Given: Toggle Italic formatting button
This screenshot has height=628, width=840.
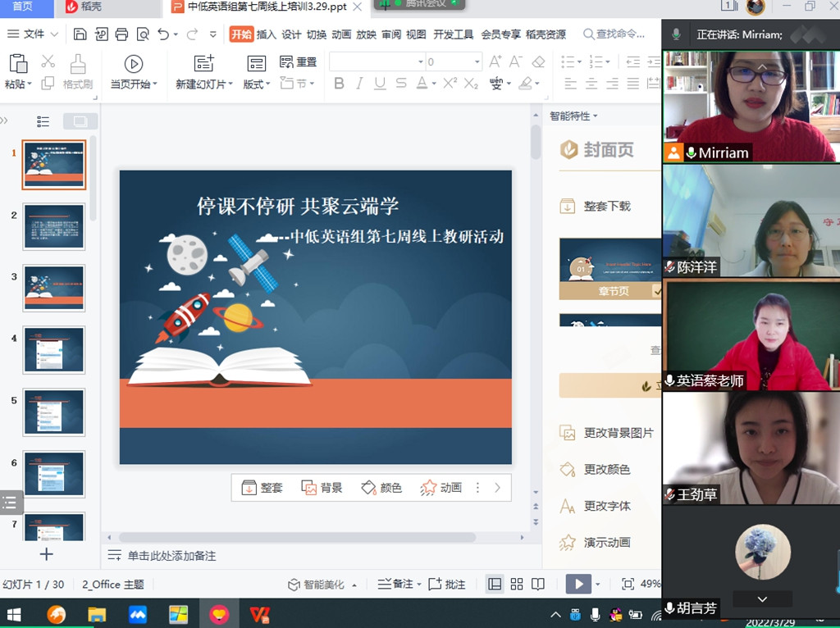Looking at the screenshot, I should 359,84.
